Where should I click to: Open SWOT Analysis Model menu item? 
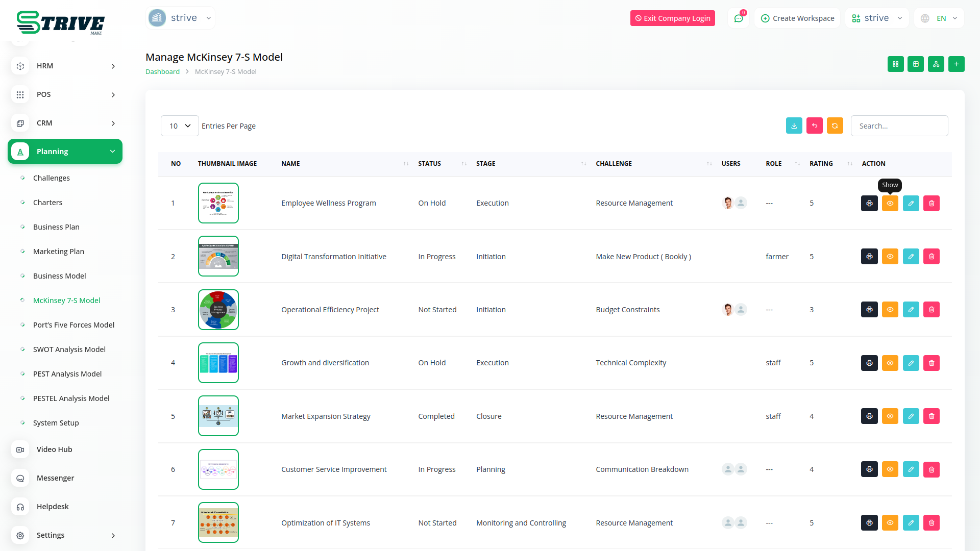(69, 349)
